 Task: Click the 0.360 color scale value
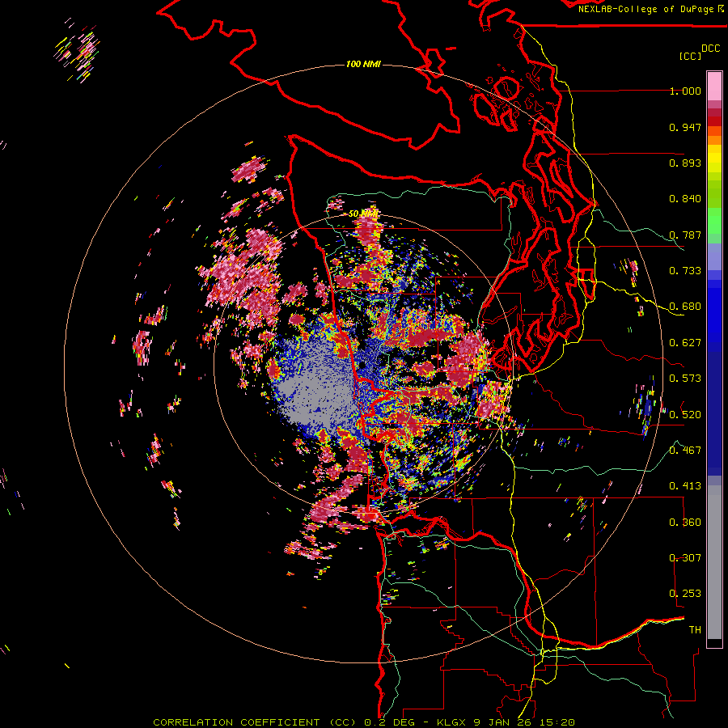click(x=685, y=522)
